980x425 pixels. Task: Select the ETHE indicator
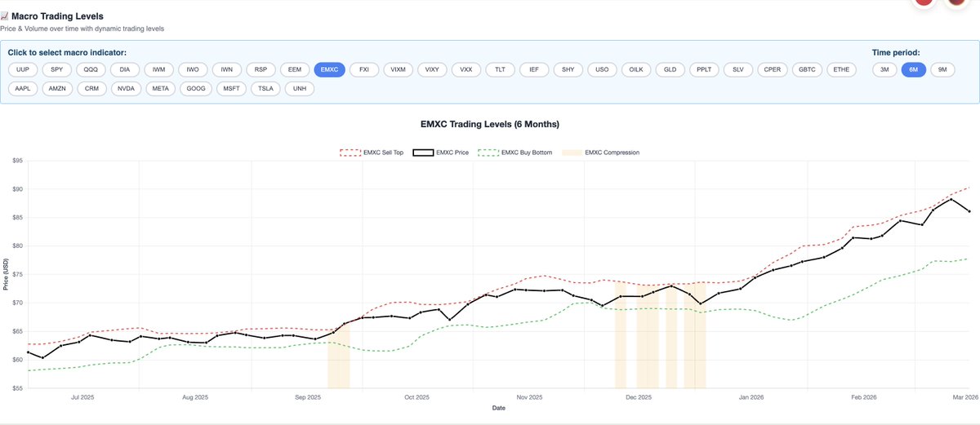coord(843,69)
